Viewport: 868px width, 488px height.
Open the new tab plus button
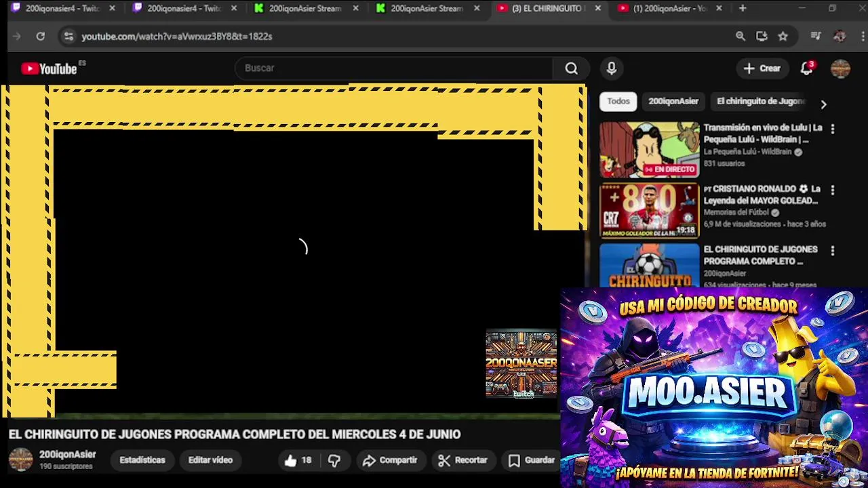743,8
